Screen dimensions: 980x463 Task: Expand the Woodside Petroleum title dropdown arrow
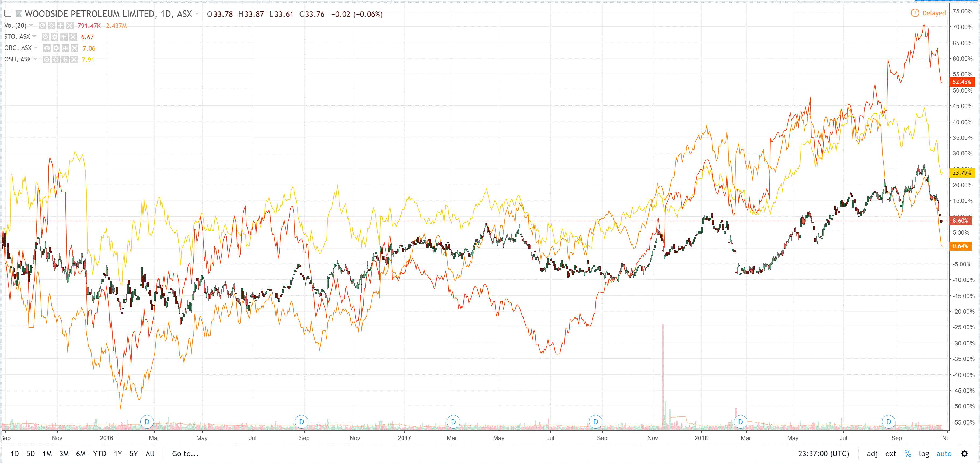click(197, 14)
